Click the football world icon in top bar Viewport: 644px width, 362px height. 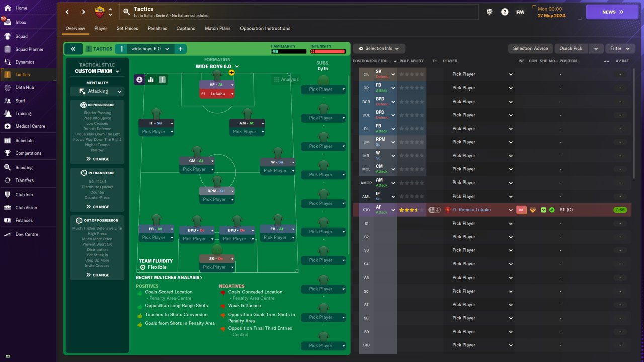click(489, 12)
